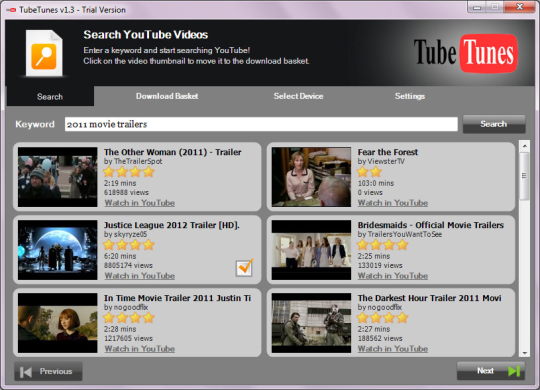540x390 pixels.
Task: Click the Keyword text field
Action: 261,124
